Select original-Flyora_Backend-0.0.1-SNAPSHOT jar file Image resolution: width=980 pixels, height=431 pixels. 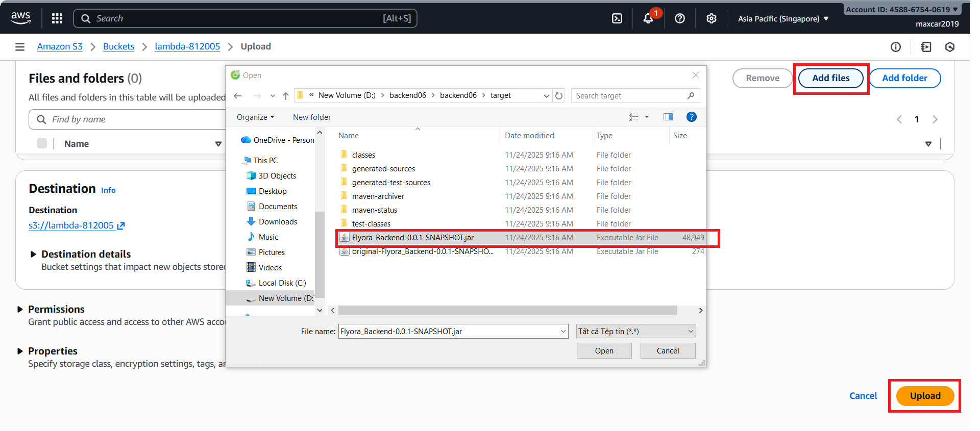[422, 251]
